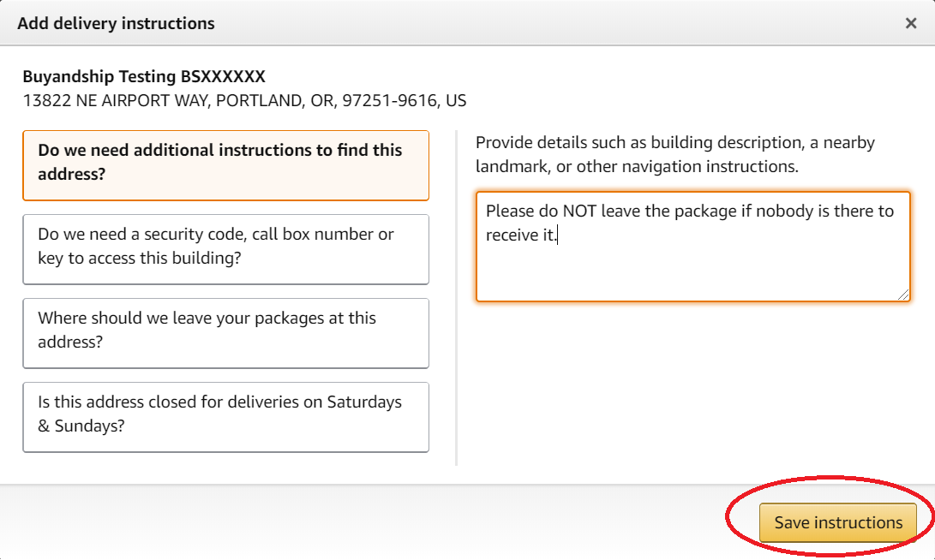
Task: Click 'landmark, or other navigation instructions' text line
Action: [x=637, y=167]
